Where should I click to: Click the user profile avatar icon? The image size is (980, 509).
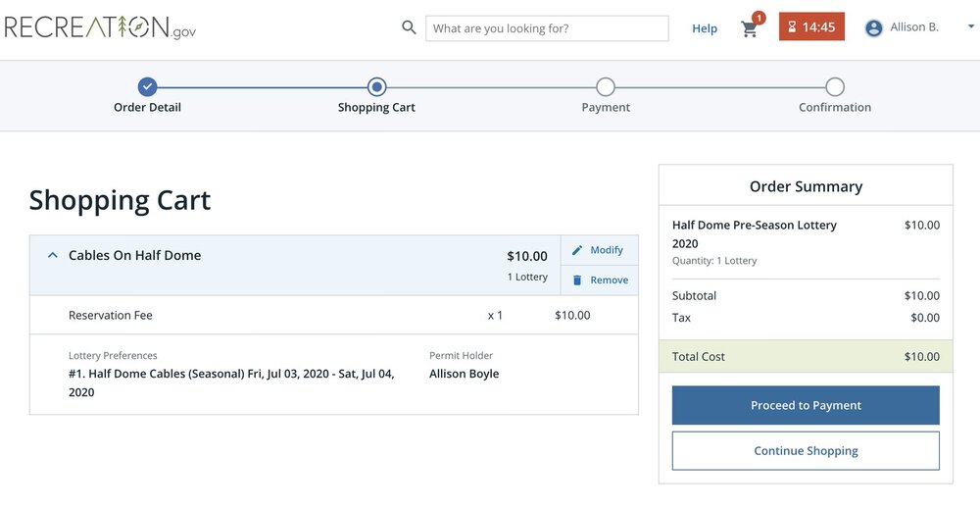tap(874, 28)
